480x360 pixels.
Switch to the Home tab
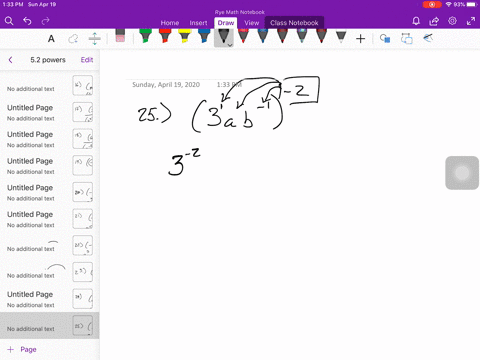coord(170,23)
